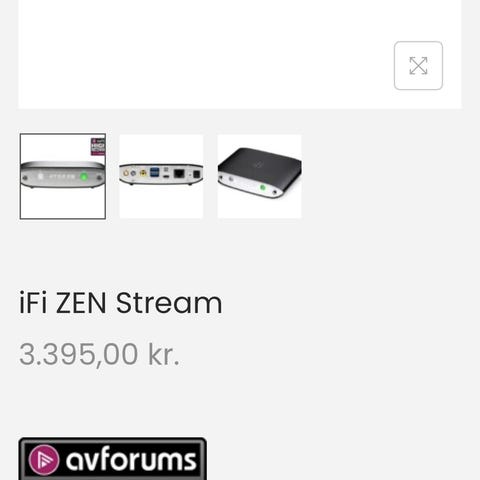Click the pink avforums play logo
The height and width of the screenshot is (480, 480).
click(x=44, y=460)
